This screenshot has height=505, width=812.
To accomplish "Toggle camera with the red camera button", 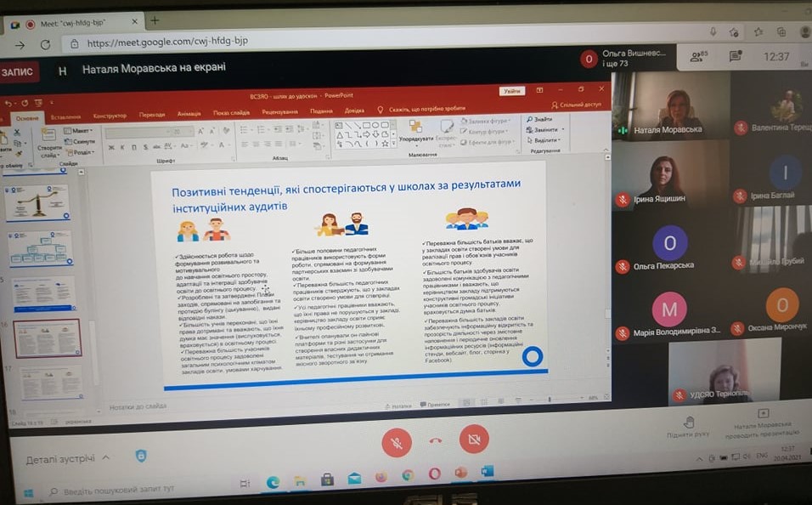I will point(474,440).
